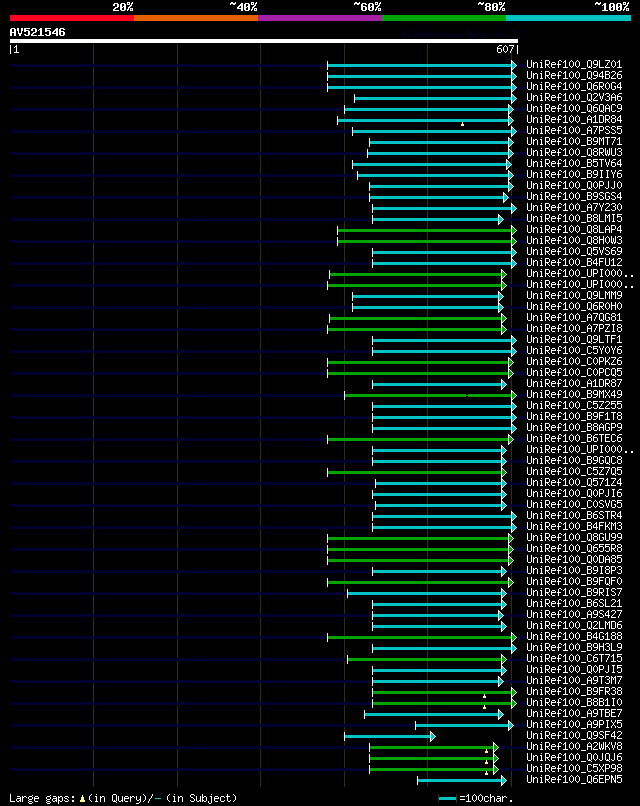Image resolution: width=640 pixels, height=806 pixels.
Task: Open the UniRef100_Q9LZ01 hit label
Action: (x=574, y=64)
